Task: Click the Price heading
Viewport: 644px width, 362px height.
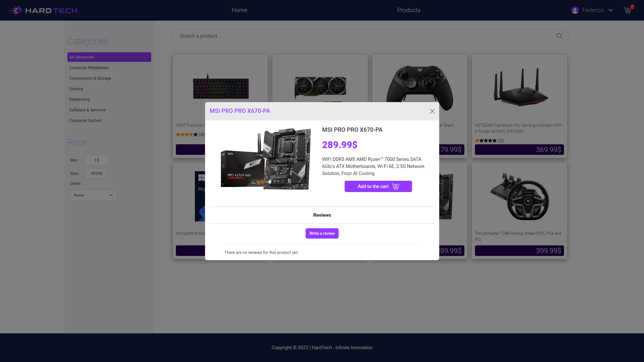Action: click(77, 143)
